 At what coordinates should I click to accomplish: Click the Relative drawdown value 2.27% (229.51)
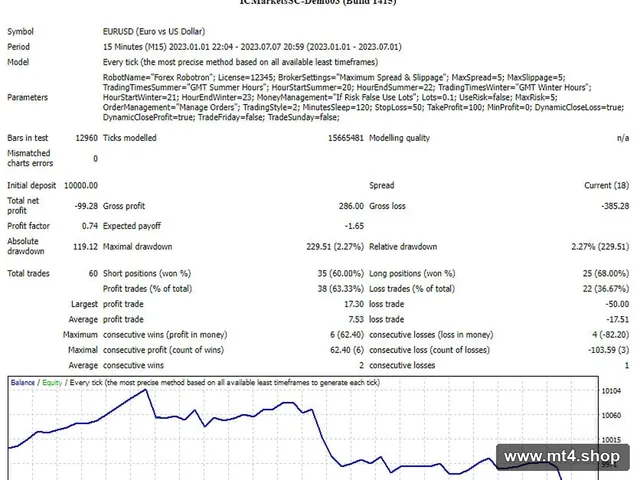click(600, 247)
